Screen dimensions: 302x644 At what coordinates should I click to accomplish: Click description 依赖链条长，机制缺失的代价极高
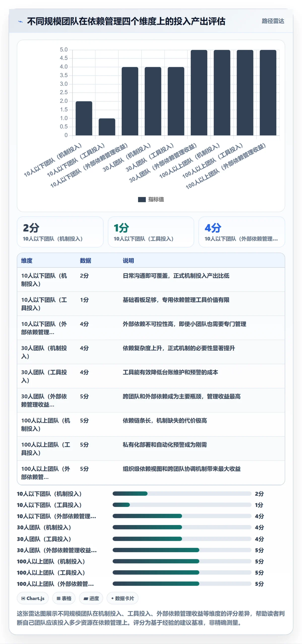point(165,421)
